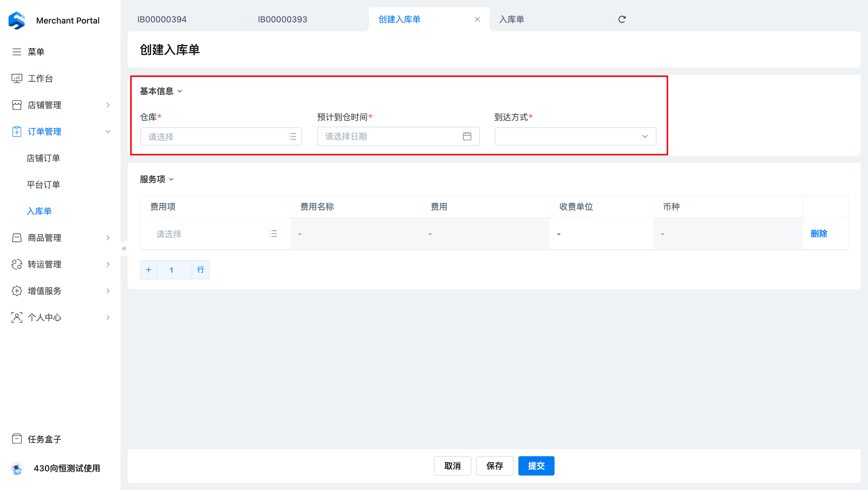Click the calendar icon in 预计到仓时间 field
This screenshot has width=868, height=490.
[467, 136]
